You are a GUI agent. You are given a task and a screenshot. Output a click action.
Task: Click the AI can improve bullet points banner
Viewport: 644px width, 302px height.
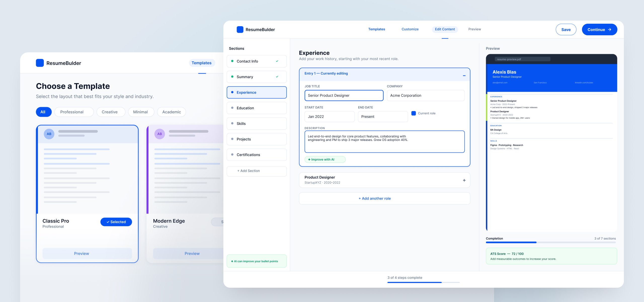[257, 261]
